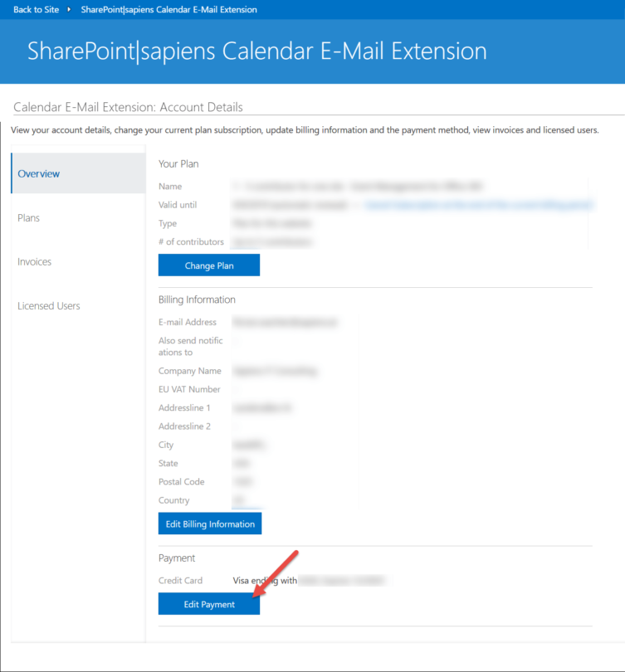Click the Edit Billing Information button
The height and width of the screenshot is (672, 625).
pos(210,523)
